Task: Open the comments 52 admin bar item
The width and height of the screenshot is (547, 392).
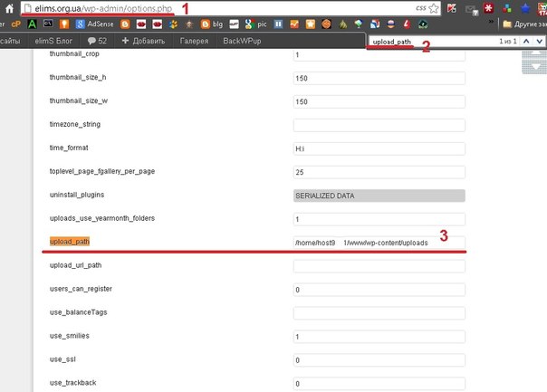Action: coord(97,41)
